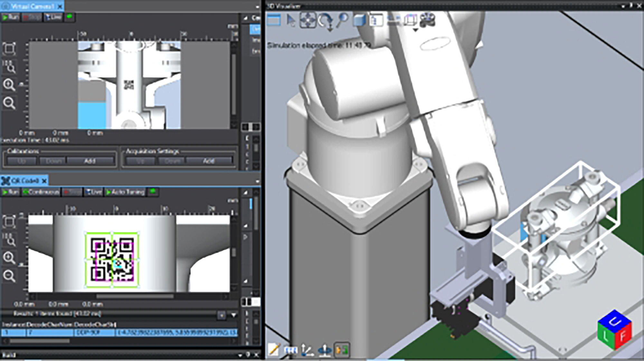This screenshot has width=644, height=361.
Task: Click the zoom-in icon in Virtual Camera1 panel
Action: click(10, 85)
